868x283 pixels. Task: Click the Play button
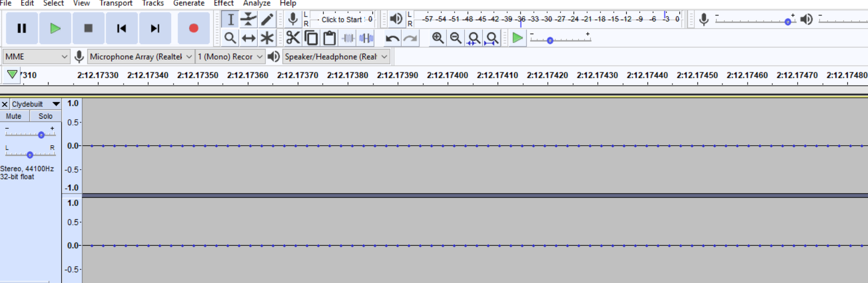55,28
